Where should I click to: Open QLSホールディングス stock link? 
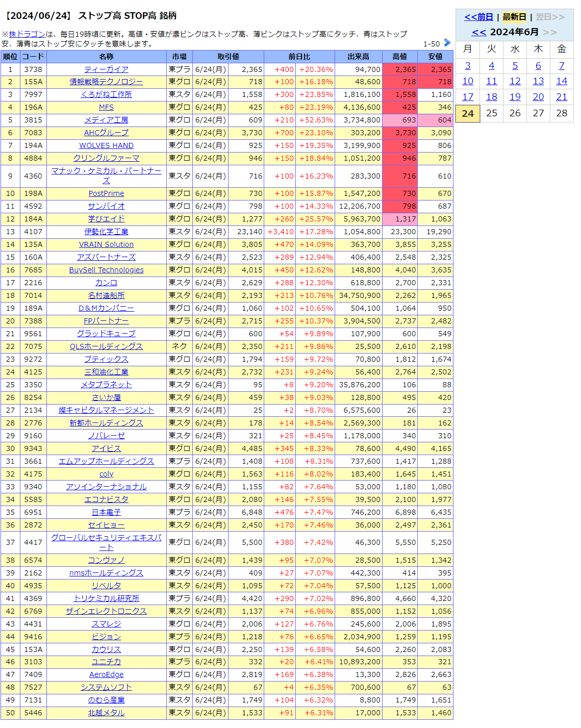pyautogui.click(x=106, y=346)
